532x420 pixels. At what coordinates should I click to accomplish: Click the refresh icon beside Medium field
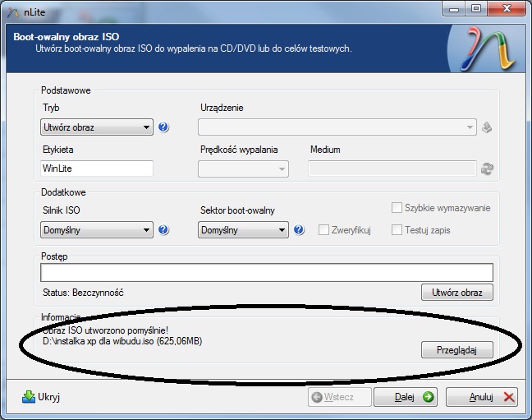pos(487,168)
